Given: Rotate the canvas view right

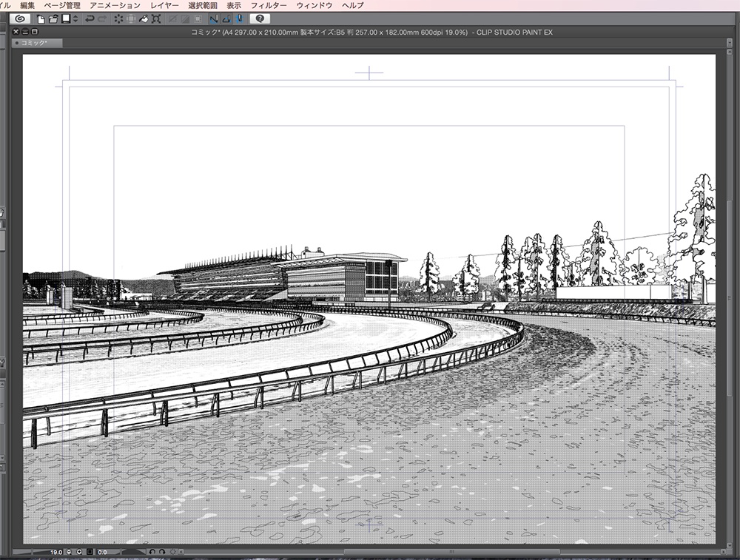Looking at the screenshot, I should [163, 551].
